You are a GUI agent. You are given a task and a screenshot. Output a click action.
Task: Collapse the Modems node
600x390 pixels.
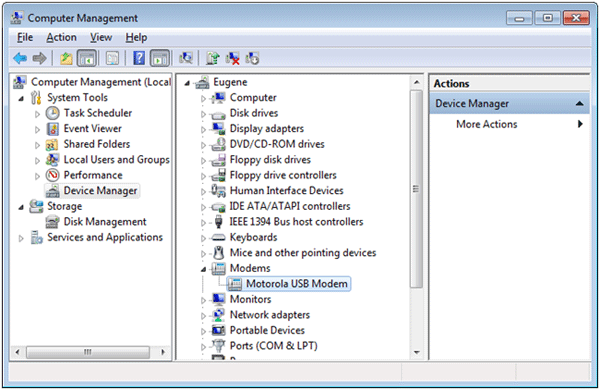pyautogui.click(x=204, y=269)
